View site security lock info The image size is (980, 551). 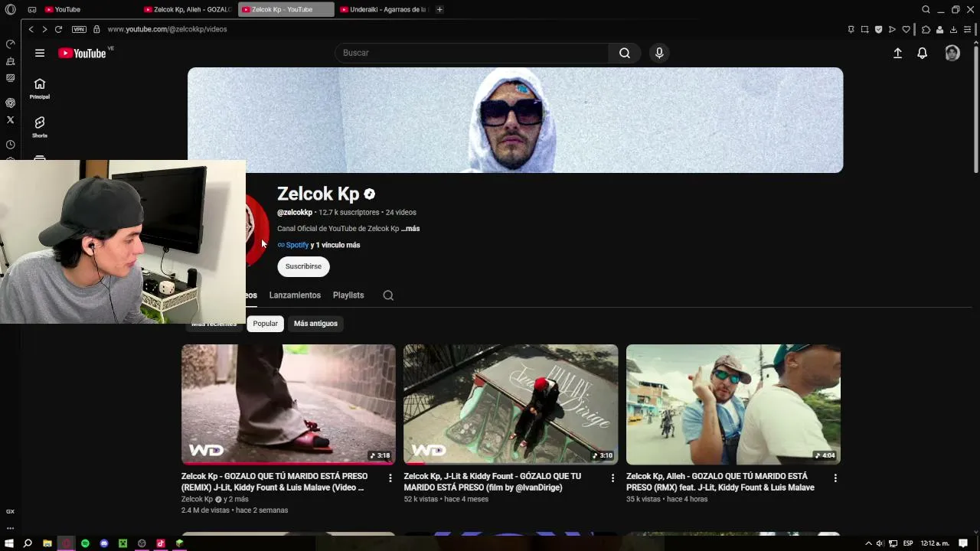pos(96,29)
